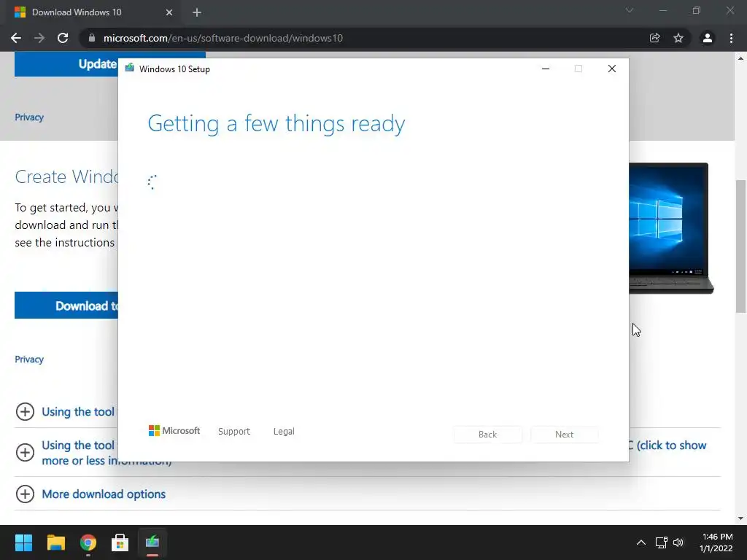Click the More download options link text
This screenshot has width=747, height=560.
point(104,494)
